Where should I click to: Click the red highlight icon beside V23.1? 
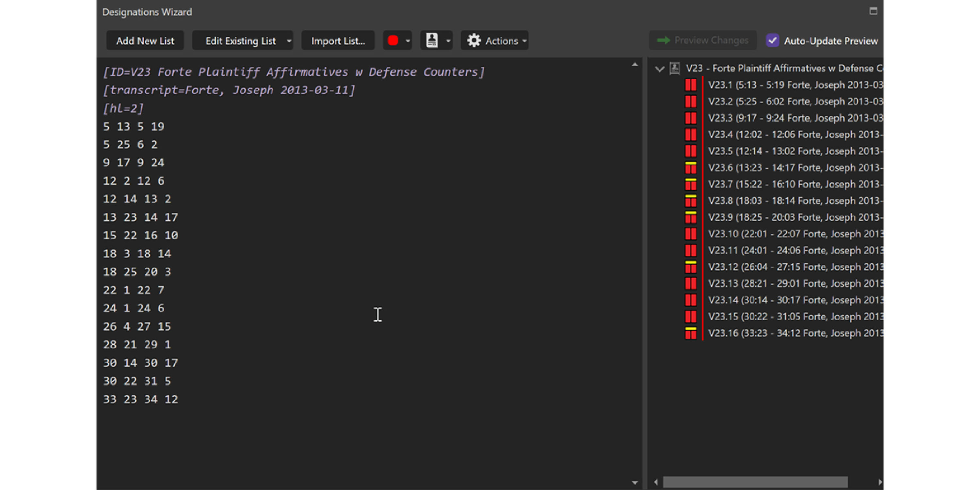690,85
